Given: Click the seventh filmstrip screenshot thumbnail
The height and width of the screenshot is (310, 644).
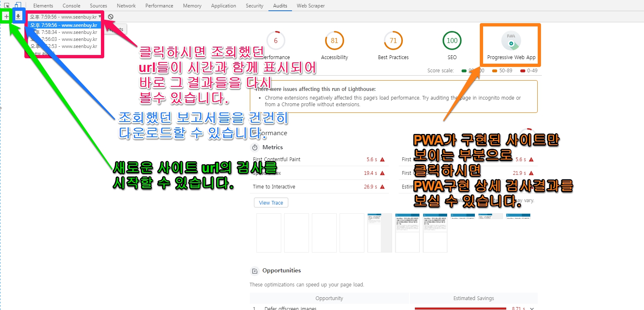Looking at the screenshot, I should click(435, 233).
